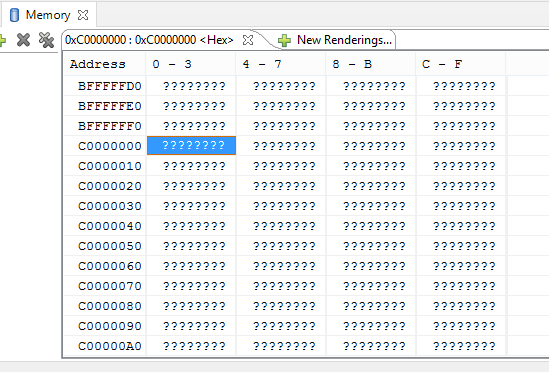Image resolution: width=549 pixels, height=372 pixels.
Task: Select the highlighted cell at C0000000 column 0-3
Action: point(191,145)
